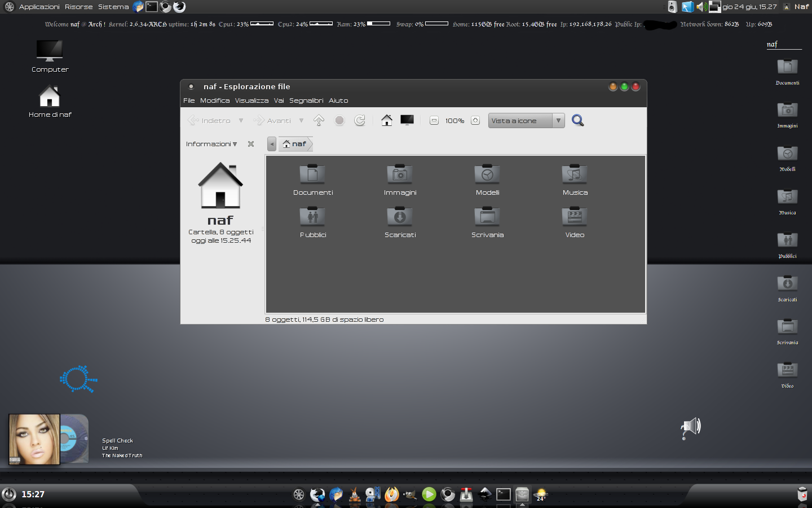Open the Sistema panel menu
The image size is (812, 508).
113,7
